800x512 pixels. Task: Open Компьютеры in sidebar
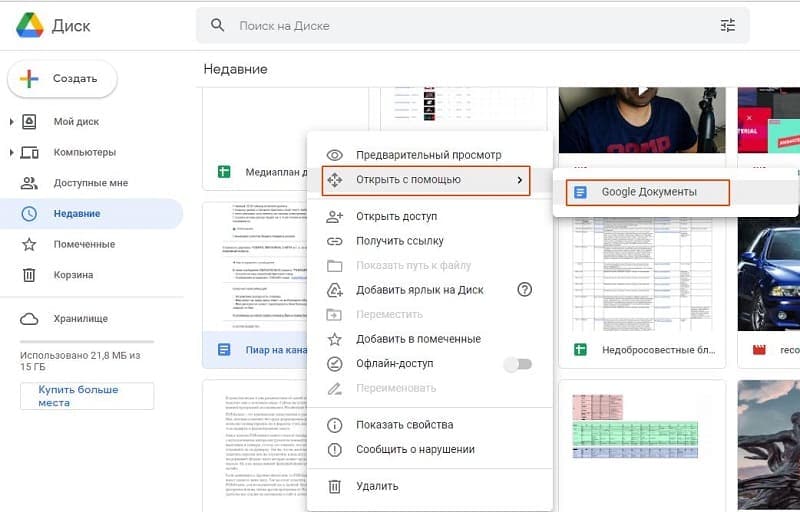85,152
